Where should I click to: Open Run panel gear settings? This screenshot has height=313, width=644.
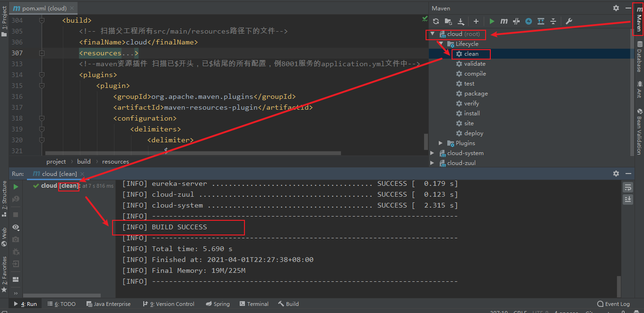[616, 174]
